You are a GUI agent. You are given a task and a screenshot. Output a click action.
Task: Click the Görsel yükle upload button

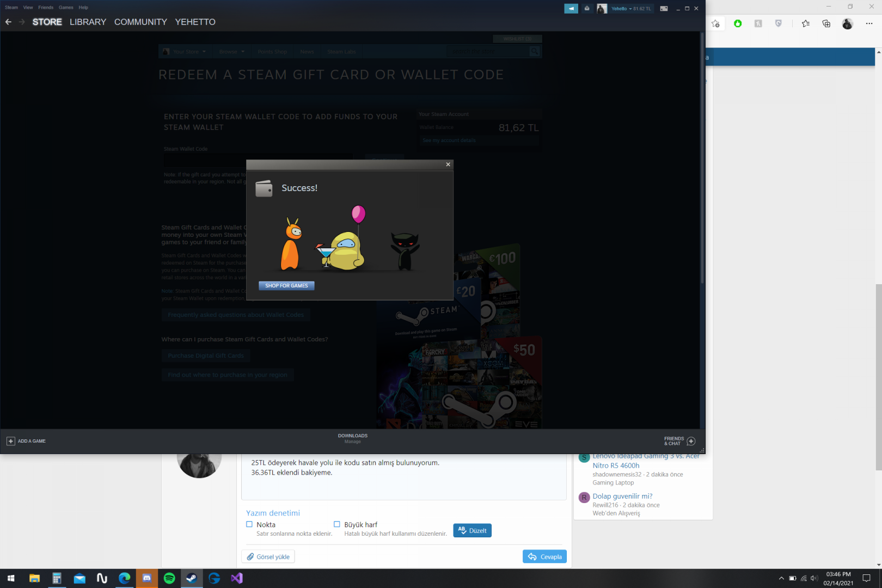268,556
